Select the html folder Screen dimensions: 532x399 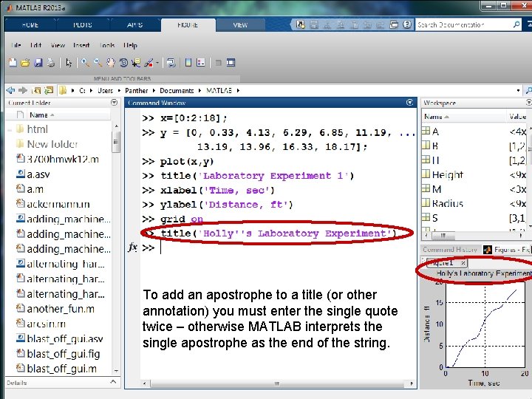(38, 129)
